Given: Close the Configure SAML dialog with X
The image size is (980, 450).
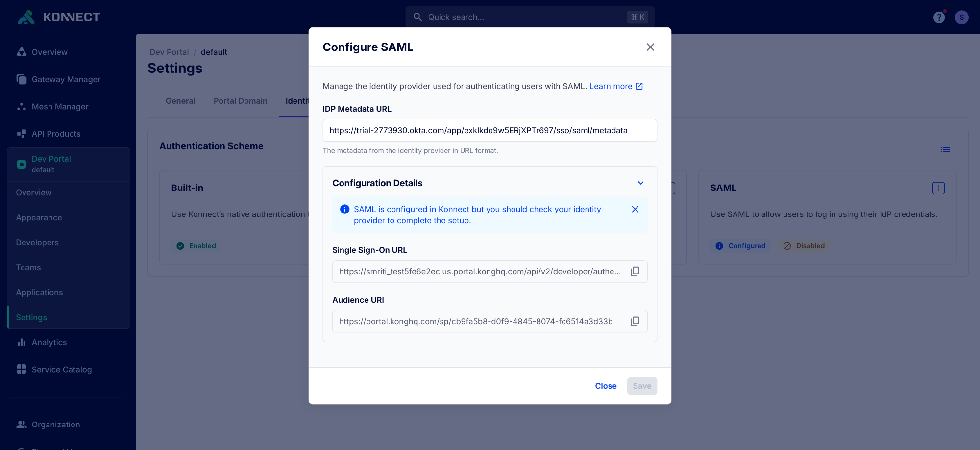Looking at the screenshot, I should tap(650, 47).
